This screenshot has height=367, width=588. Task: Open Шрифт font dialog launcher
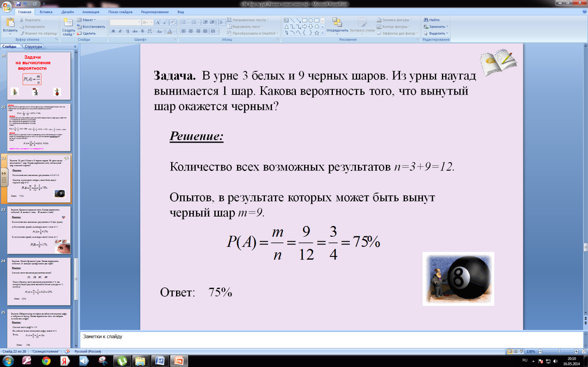click(x=175, y=39)
